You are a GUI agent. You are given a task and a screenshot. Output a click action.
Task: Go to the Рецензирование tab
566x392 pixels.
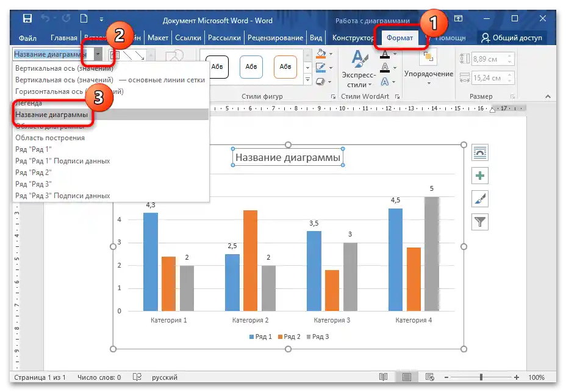(x=275, y=38)
